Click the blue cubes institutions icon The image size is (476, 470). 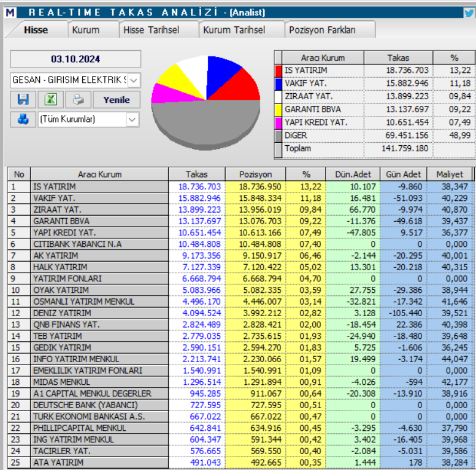[23, 119]
